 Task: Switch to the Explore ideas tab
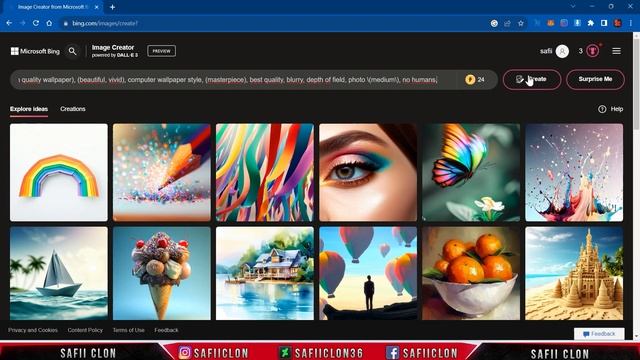[29, 109]
